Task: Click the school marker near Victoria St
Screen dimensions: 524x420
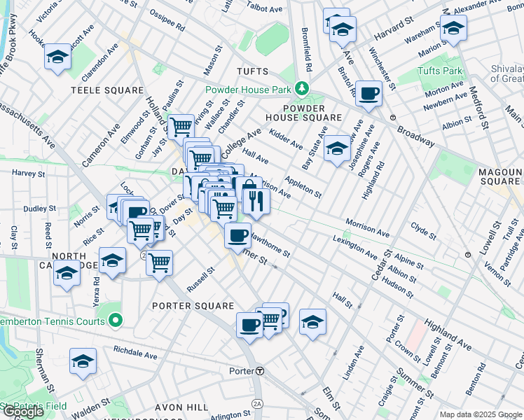Action: [x=58, y=59]
